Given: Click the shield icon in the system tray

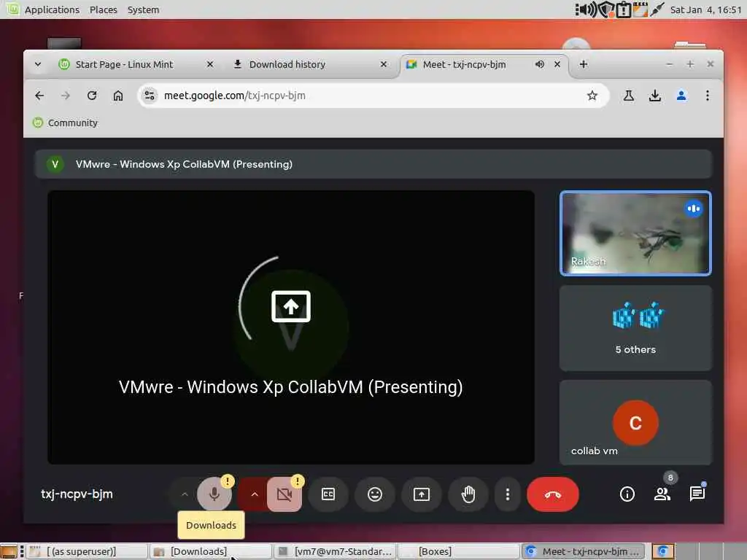Looking at the screenshot, I should tap(606, 9).
